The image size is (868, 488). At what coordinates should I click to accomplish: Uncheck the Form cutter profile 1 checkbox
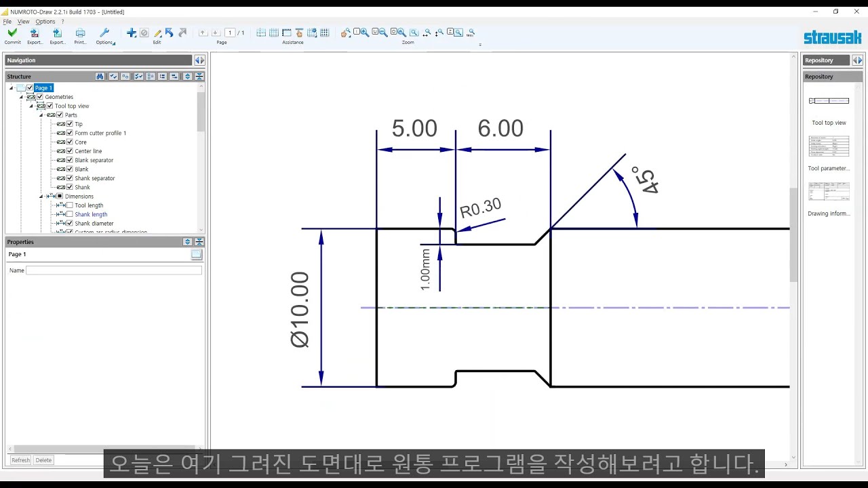pos(70,133)
